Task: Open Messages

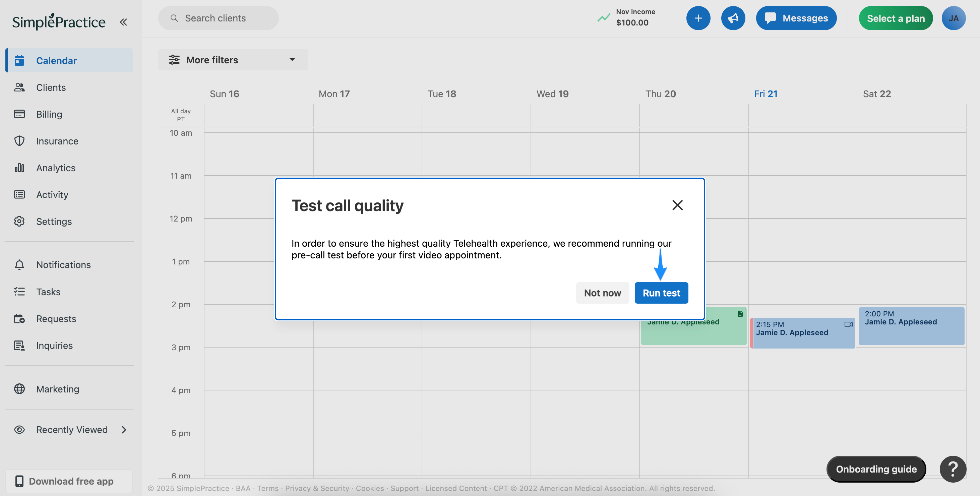Action: click(x=796, y=18)
